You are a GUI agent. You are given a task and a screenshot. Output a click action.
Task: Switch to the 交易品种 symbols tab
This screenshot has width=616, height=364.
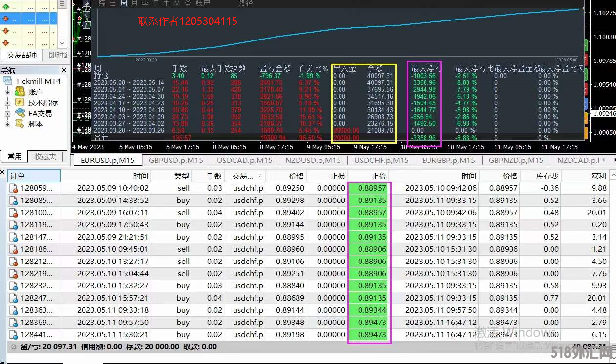[x=21, y=55]
